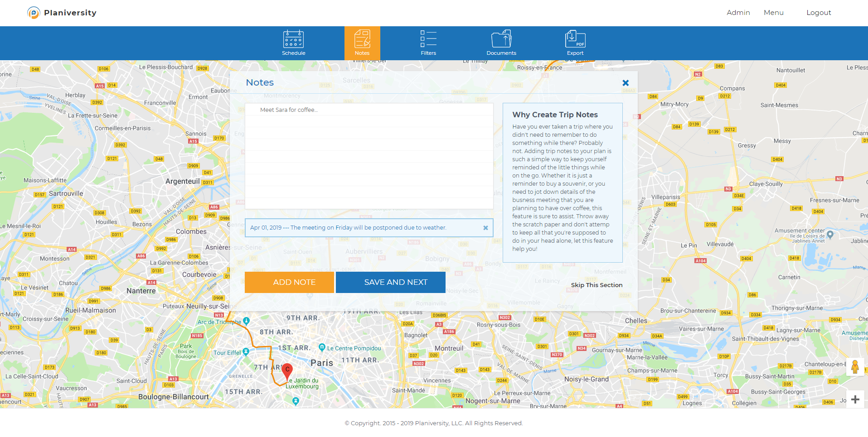Open the top Menu item
The image size is (868, 437).
pyautogui.click(x=774, y=13)
